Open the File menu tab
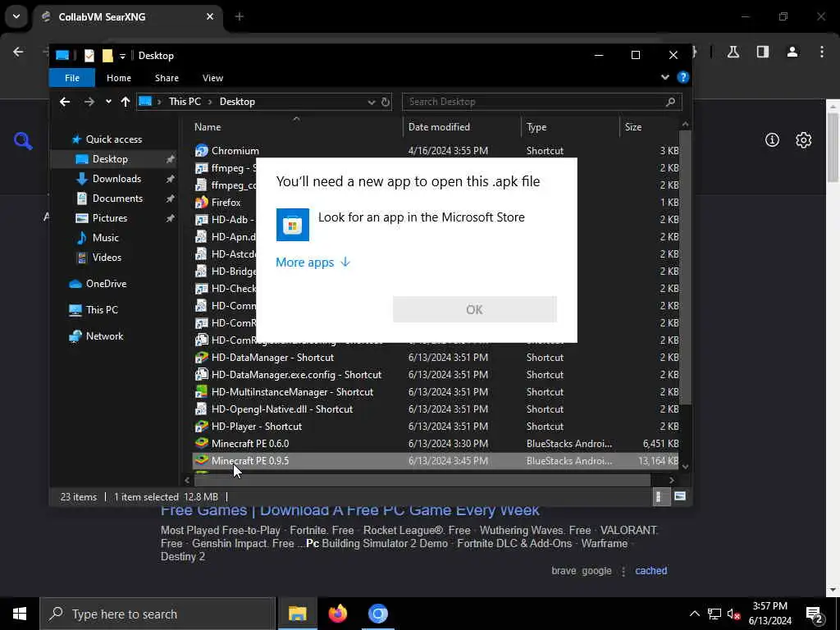 coord(72,78)
